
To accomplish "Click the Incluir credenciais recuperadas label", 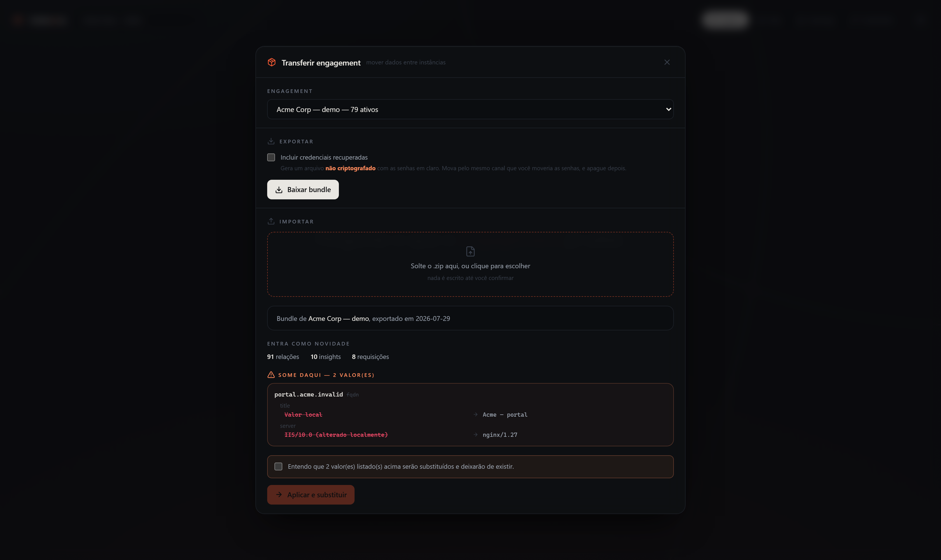I will 324,157.
